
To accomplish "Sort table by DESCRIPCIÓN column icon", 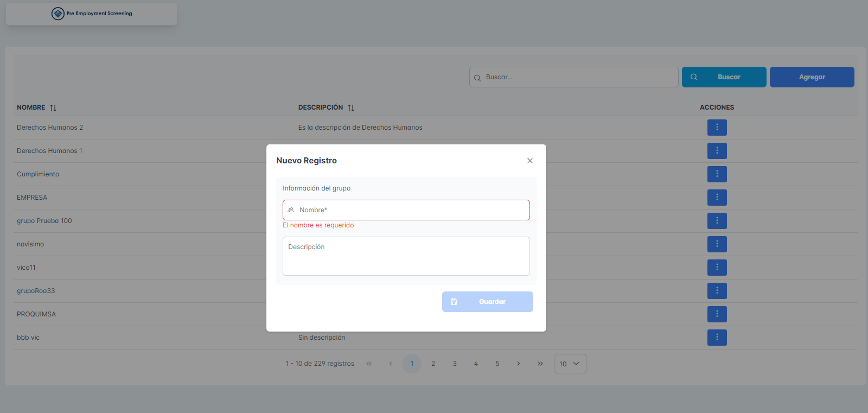I will tap(351, 108).
